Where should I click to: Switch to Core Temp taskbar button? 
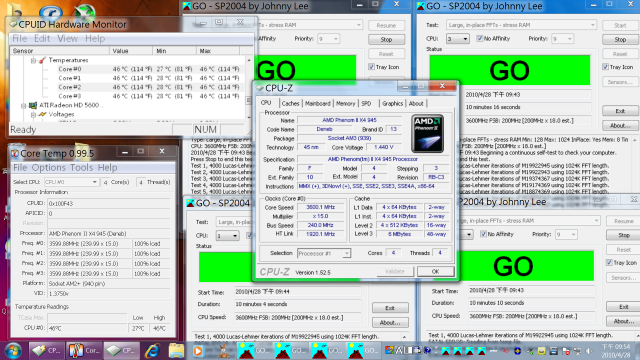tap(84, 351)
